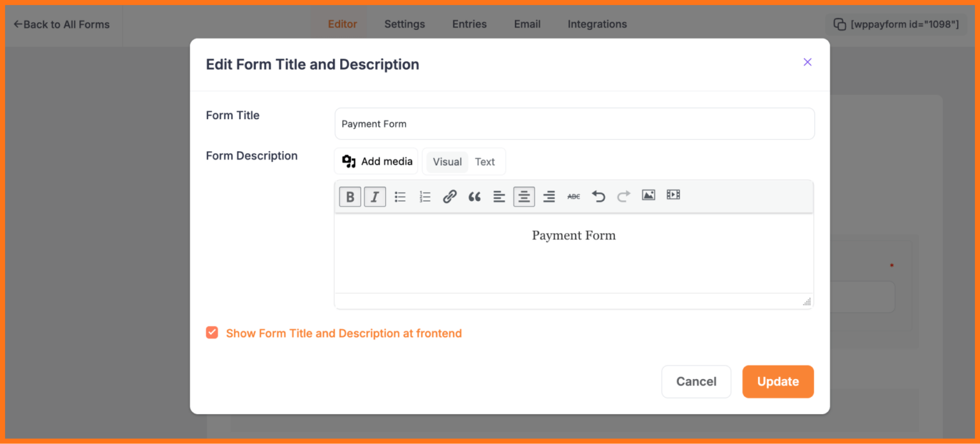Toggle bold formatting in the description editor
The image size is (980, 444).
tap(350, 196)
